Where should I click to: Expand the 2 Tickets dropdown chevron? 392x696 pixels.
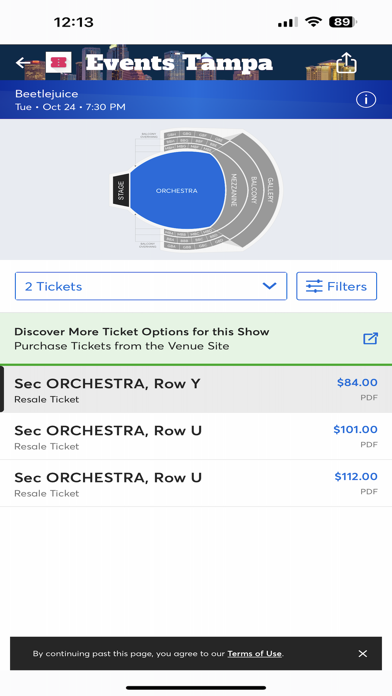(x=269, y=286)
